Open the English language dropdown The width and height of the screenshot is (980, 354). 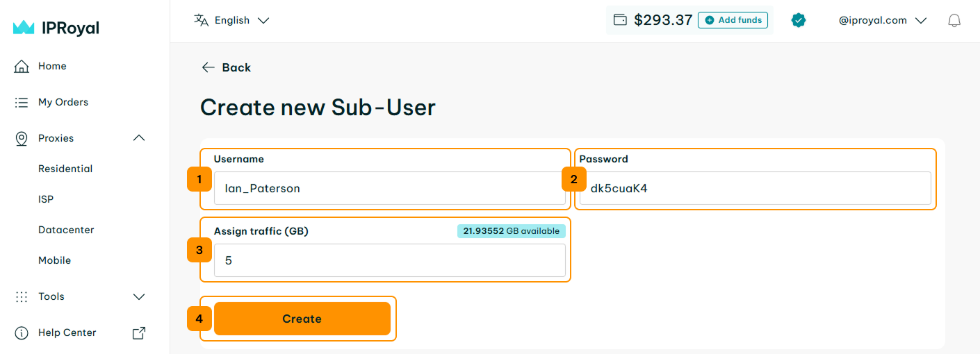click(231, 20)
